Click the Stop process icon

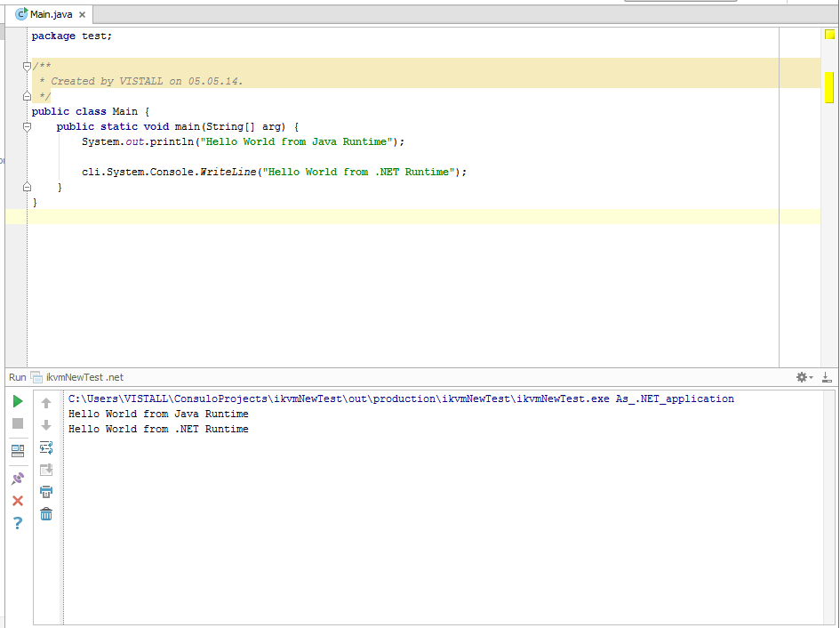pyautogui.click(x=17, y=423)
